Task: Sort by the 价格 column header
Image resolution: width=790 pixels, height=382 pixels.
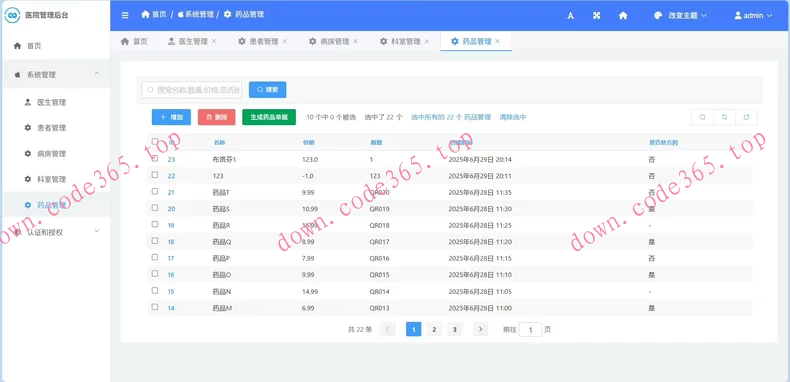Action: pos(308,143)
